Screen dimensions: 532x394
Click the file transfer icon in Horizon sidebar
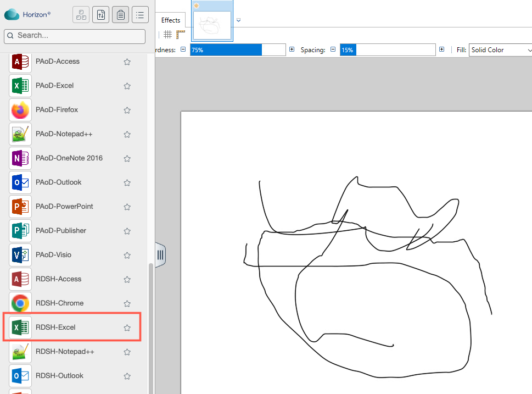[101, 15]
